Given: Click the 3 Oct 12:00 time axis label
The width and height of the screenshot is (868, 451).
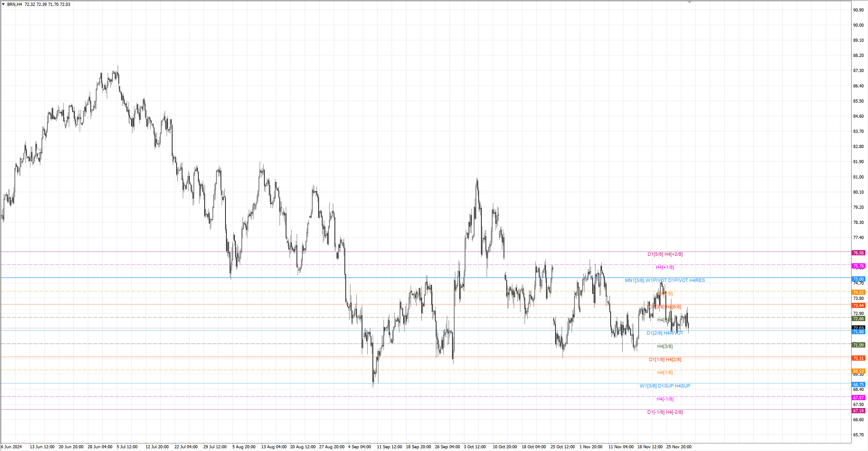Looking at the screenshot, I should tap(474, 447).
